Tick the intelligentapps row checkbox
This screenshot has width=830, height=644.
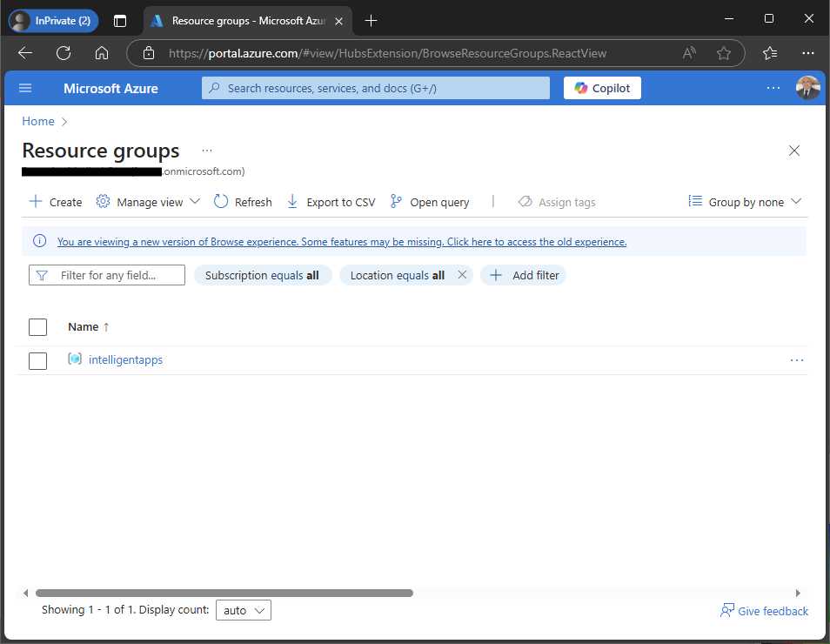pyautogui.click(x=37, y=360)
